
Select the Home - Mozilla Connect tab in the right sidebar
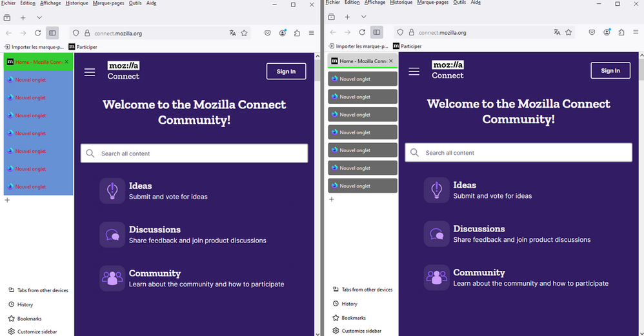tap(358, 61)
